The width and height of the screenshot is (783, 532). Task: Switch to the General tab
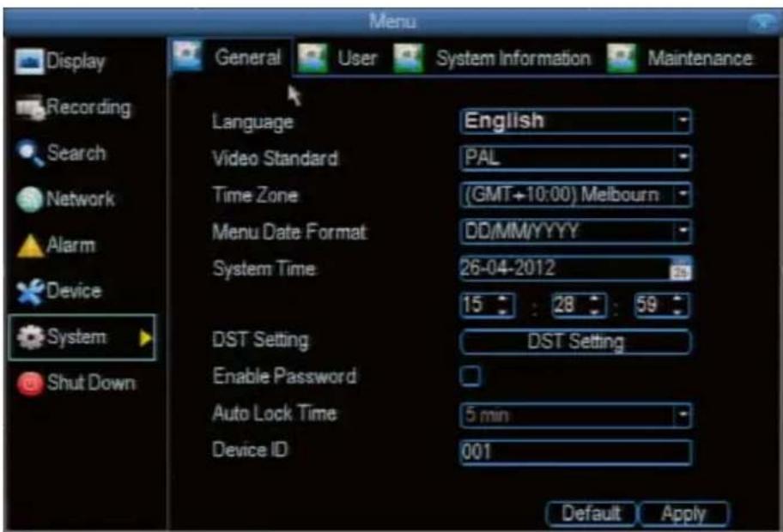point(230,57)
